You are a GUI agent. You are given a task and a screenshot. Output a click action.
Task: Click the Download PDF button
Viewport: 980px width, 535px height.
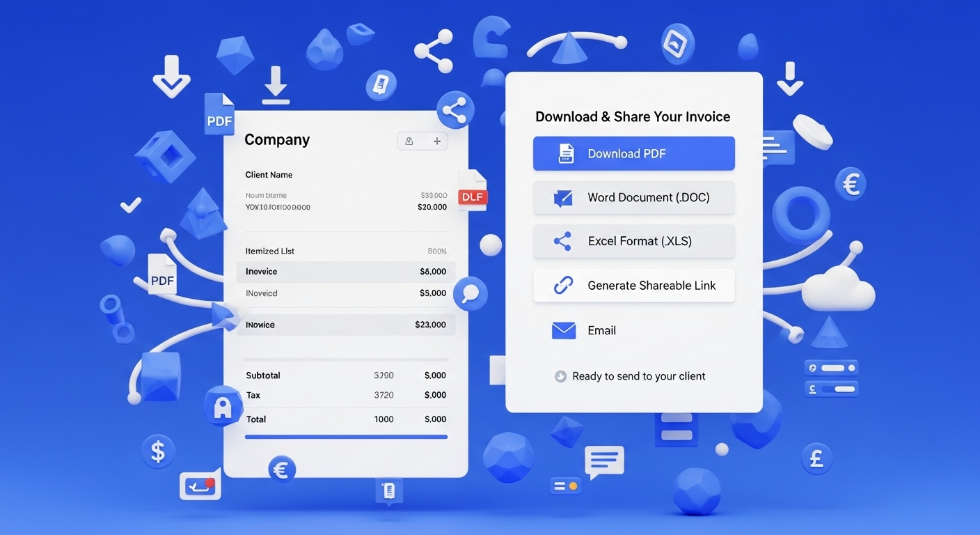coord(633,154)
